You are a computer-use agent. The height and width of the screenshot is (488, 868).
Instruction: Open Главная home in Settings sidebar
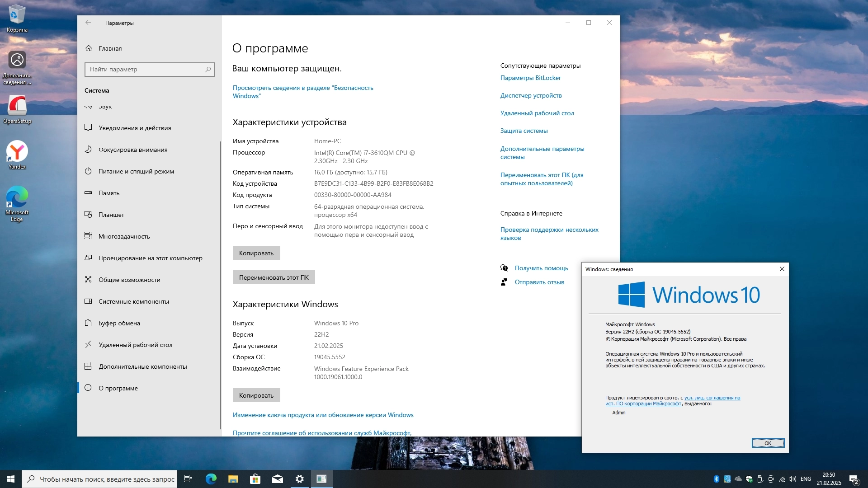tap(110, 48)
